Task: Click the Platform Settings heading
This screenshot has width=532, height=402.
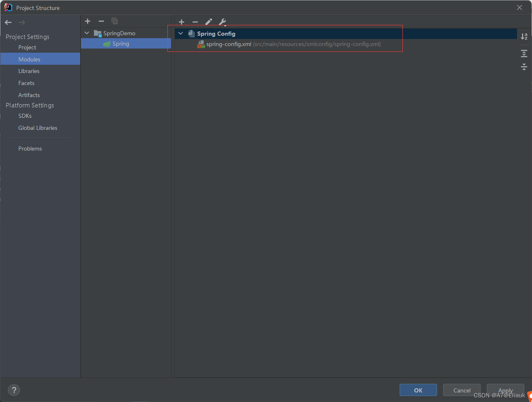Action: coord(30,105)
